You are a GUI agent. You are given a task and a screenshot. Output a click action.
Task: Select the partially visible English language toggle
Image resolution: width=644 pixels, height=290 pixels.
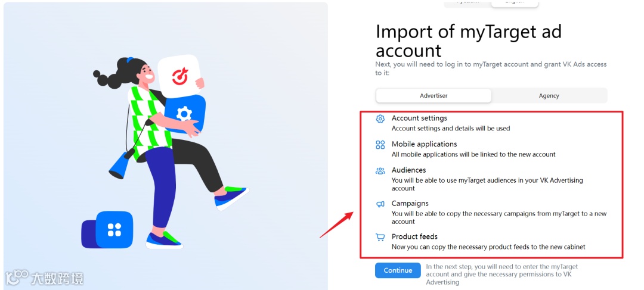pyautogui.click(x=514, y=3)
